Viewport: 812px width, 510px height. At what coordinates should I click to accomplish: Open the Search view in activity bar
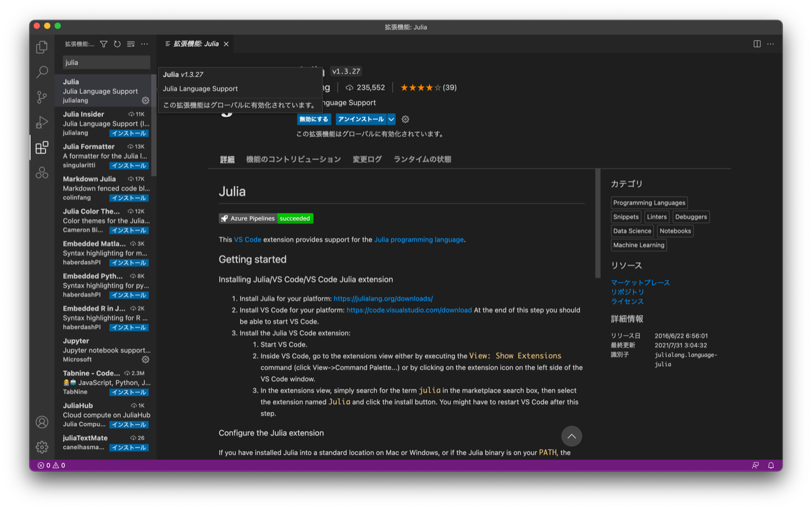(42, 72)
